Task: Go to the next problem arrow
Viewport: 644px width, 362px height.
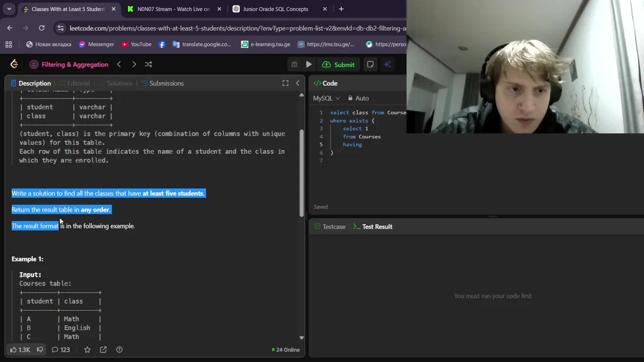Action: coord(134,64)
